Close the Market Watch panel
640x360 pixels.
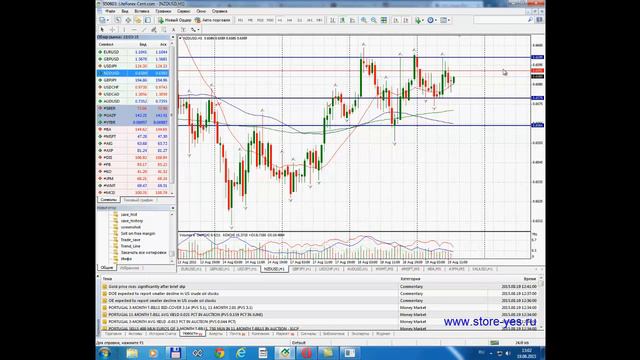pos(173,37)
